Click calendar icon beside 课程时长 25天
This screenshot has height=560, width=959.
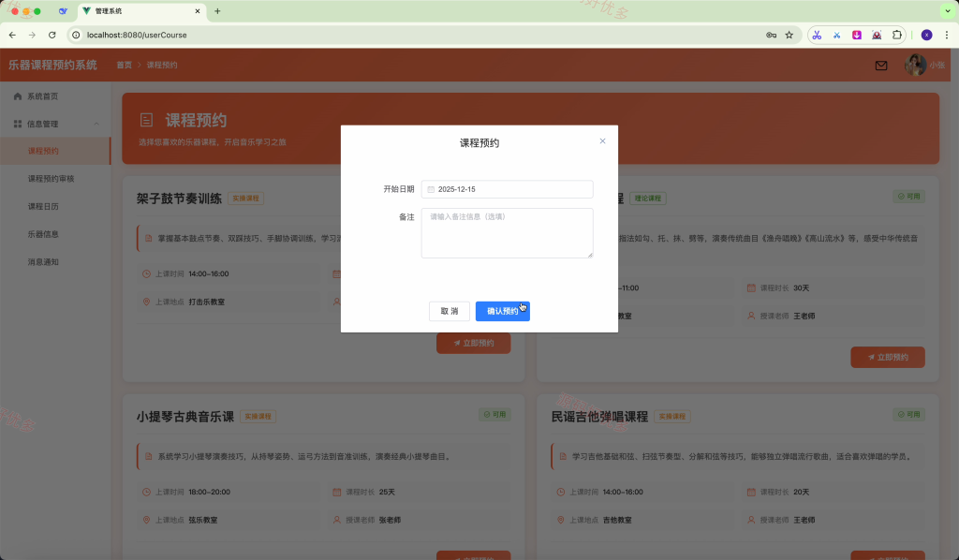pyautogui.click(x=336, y=493)
